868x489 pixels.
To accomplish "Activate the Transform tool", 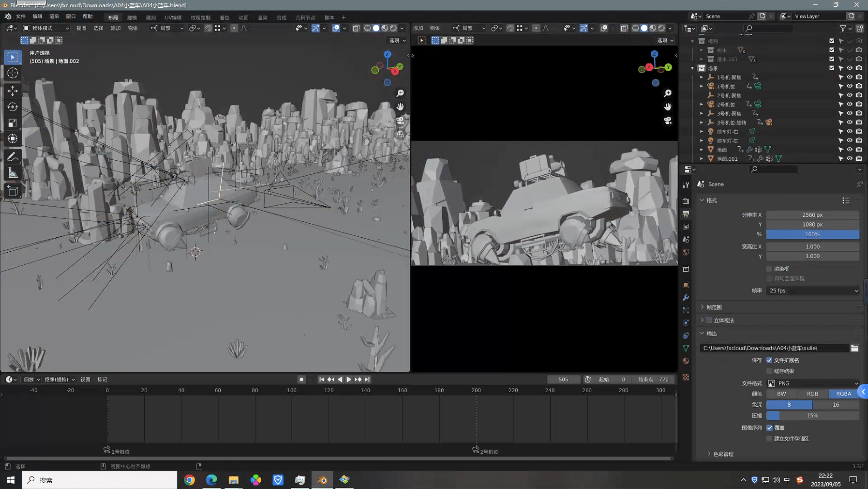I will (x=13, y=139).
